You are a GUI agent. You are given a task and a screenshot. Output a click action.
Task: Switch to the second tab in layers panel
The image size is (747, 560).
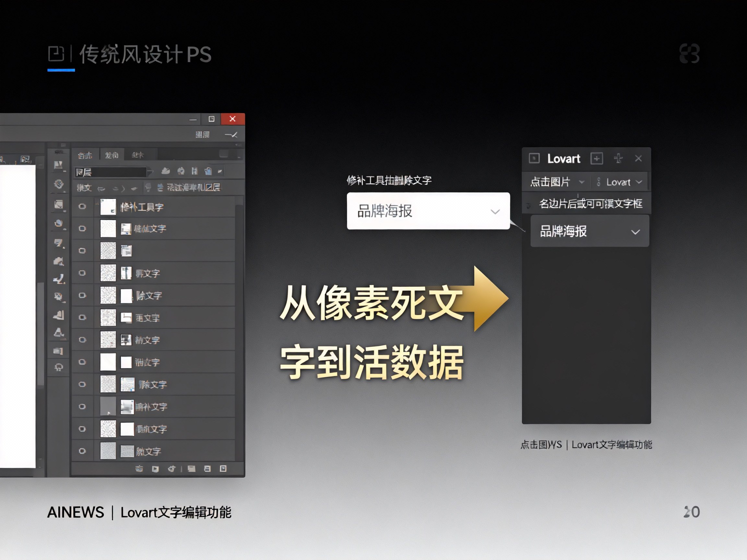[112, 155]
